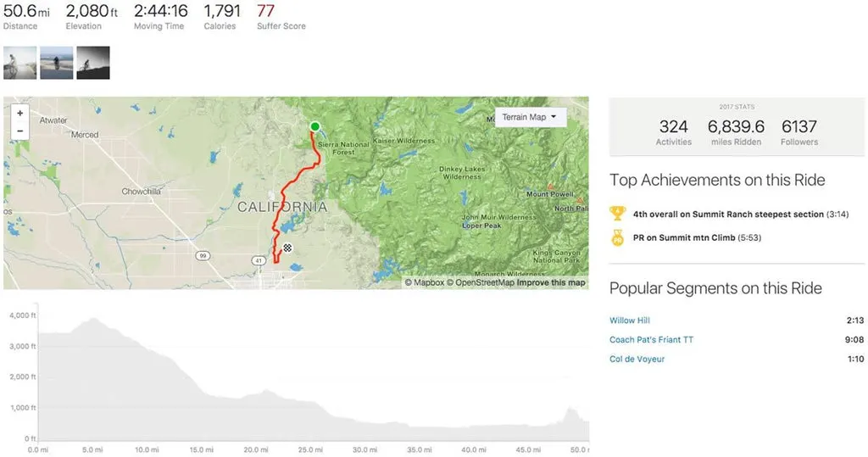
Task: Click the Improve this map link
Action: click(x=551, y=282)
